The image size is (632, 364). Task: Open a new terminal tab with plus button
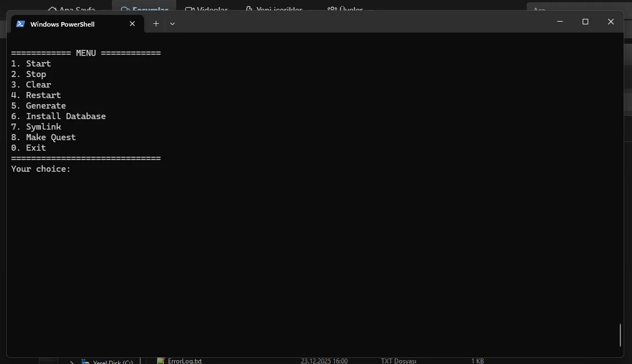click(x=156, y=24)
